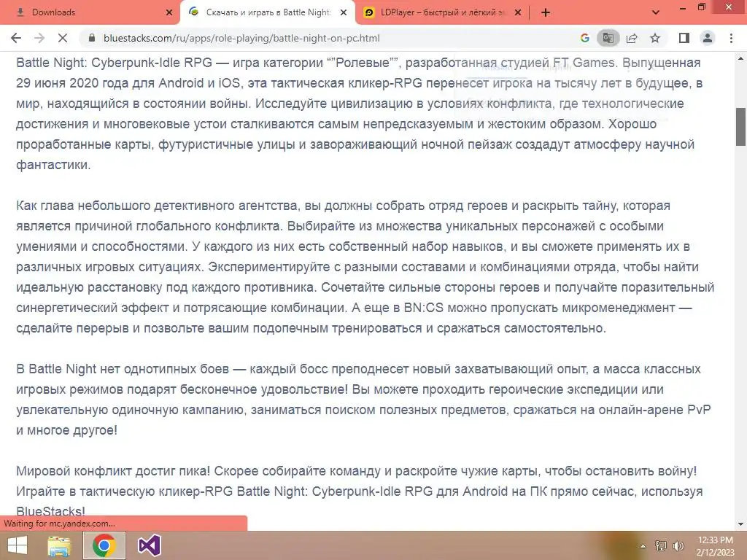Click 'Waiting for mc.yandex.com...' status text
This screenshot has height=560, width=747.
point(59,524)
